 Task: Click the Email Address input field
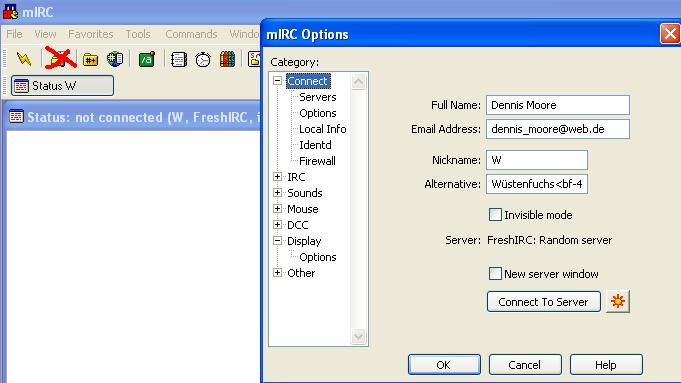pyautogui.click(x=558, y=129)
